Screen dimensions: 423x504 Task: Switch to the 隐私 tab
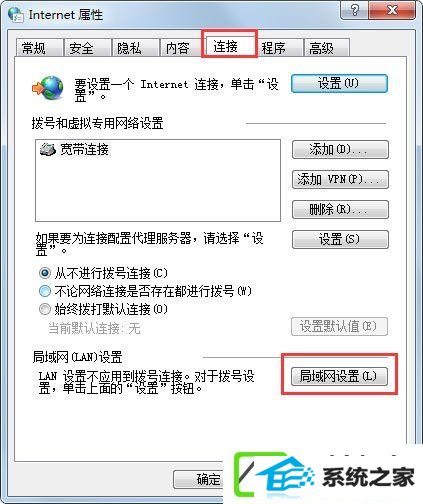[x=135, y=48]
